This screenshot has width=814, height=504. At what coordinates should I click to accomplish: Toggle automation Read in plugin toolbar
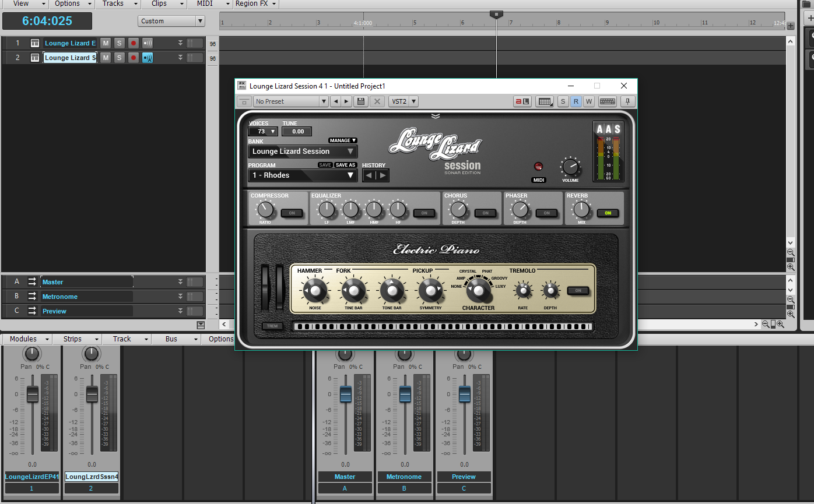click(x=576, y=101)
